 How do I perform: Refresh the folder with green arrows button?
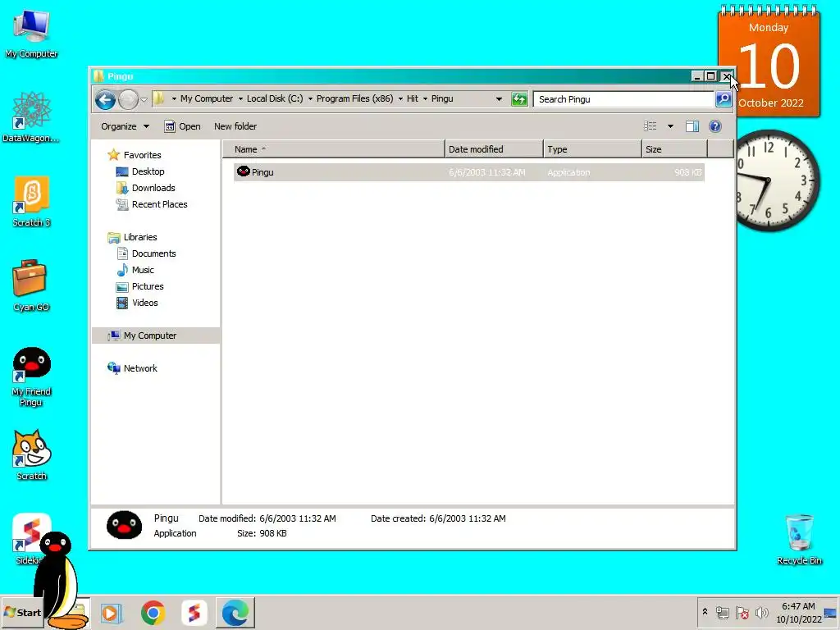(x=519, y=99)
